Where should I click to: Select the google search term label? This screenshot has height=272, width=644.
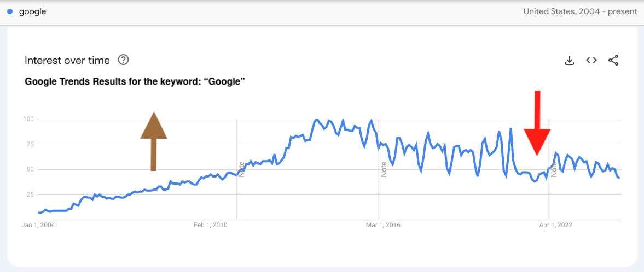(x=32, y=11)
